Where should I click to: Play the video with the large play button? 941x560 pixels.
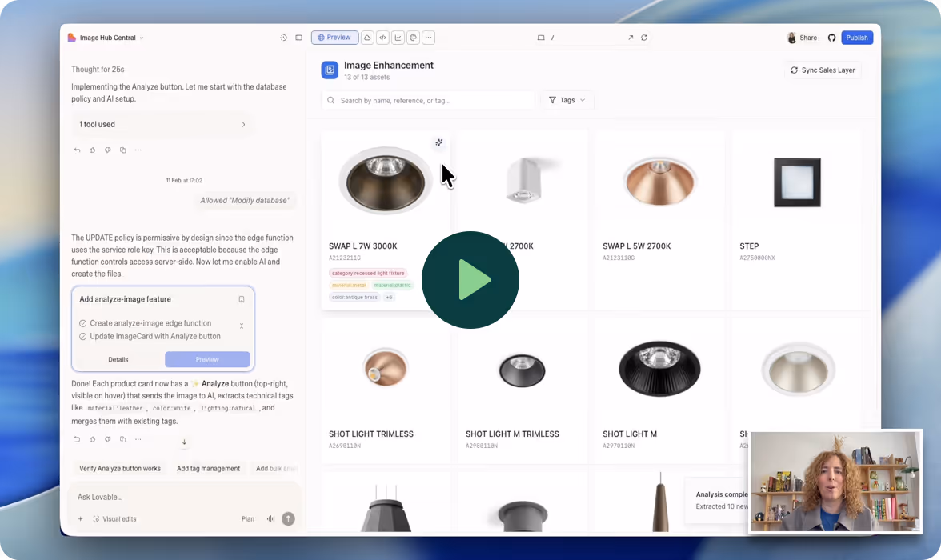pyautogui.click(x=470, y=280)
